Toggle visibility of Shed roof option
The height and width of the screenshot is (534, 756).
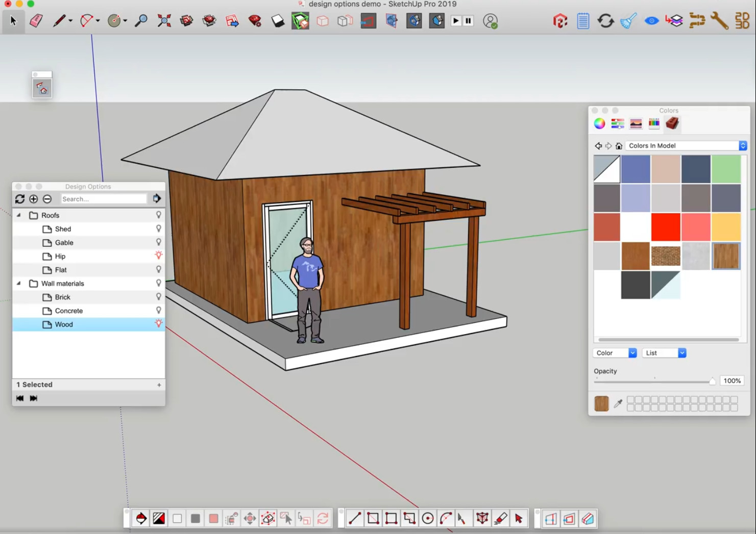(x=159, y=228)
